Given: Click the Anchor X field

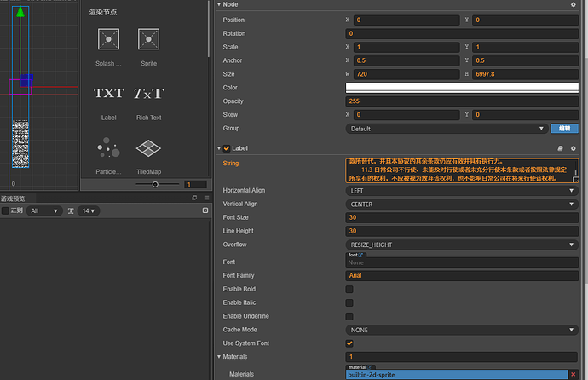Looking at the screenshot, I should [x=406, y=60].
